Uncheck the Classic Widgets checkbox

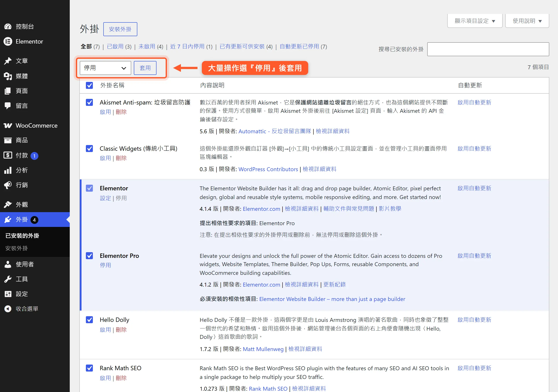tap(89, 148)
